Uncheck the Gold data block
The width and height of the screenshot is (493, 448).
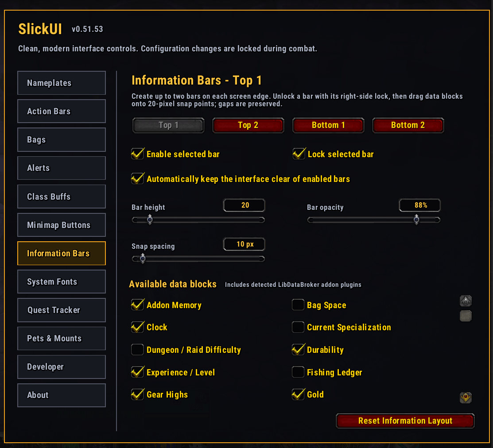[298, 394]
